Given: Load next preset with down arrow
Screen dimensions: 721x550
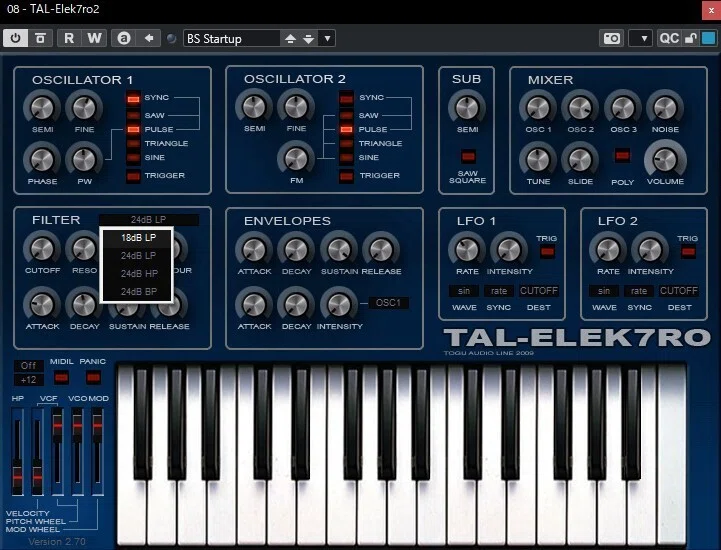Looking at the screenshot, I should tap(309, 39).
